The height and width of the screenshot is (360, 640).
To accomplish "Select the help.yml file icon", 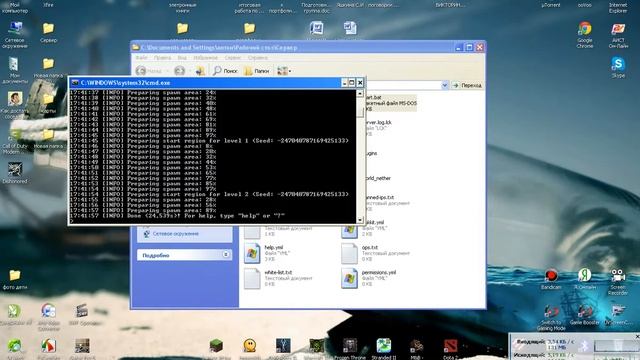I will [x=252, y=253].
